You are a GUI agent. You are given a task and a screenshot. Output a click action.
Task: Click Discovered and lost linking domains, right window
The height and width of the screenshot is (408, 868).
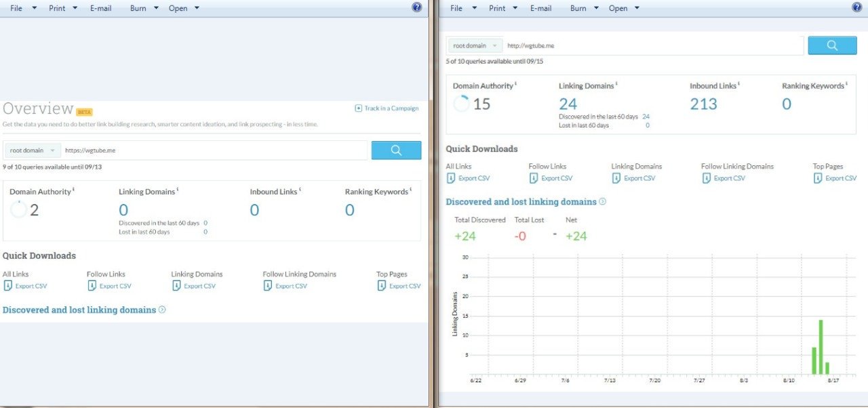(521, 202)
